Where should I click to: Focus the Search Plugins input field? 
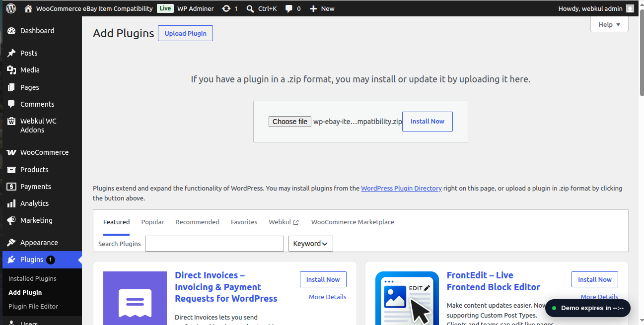pyautogui.click(x=215, y=244)
